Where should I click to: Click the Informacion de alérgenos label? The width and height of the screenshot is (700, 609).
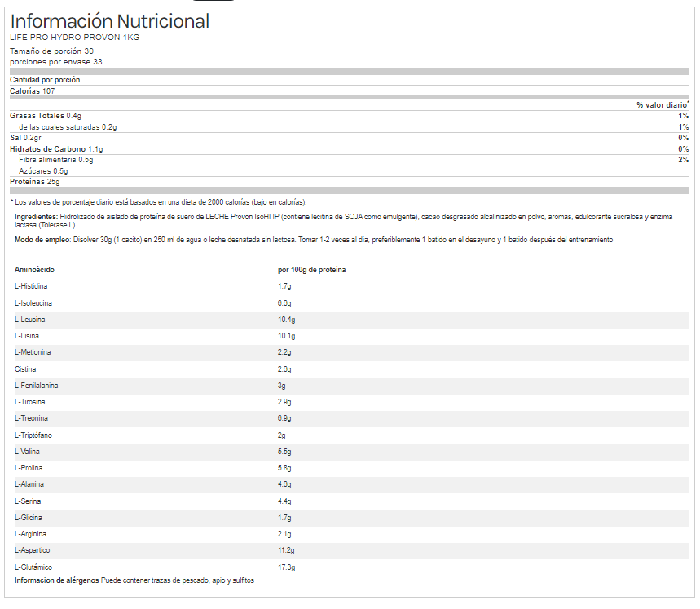[57, 580]
